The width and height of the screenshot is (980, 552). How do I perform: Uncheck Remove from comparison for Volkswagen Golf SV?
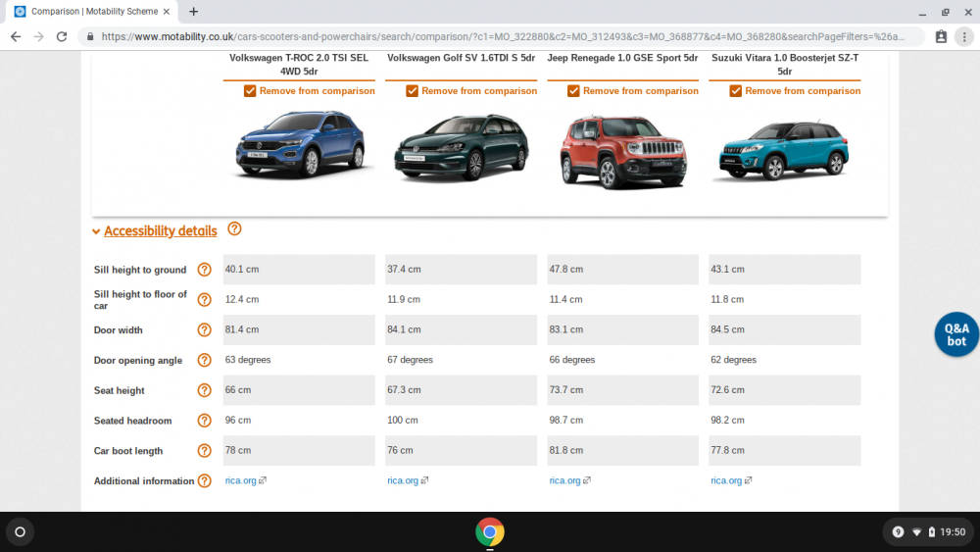[412, 90]
